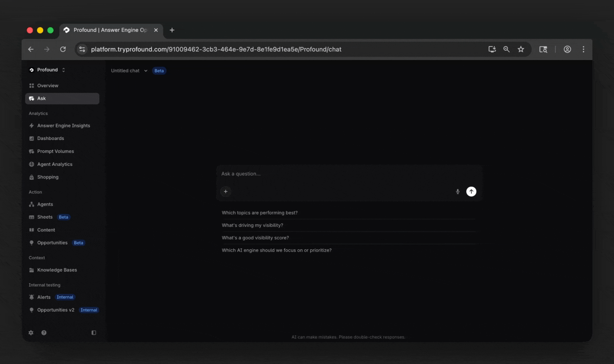Viewport: 614px width, 364px height.
Task: Open the help question mark icon
Action: tap(44, 333)
